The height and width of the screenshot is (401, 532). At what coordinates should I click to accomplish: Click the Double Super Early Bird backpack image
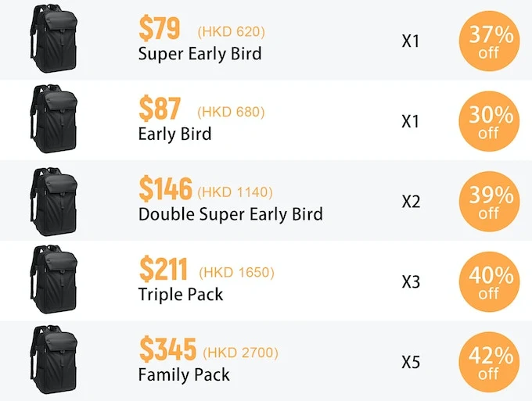(54, 202)
